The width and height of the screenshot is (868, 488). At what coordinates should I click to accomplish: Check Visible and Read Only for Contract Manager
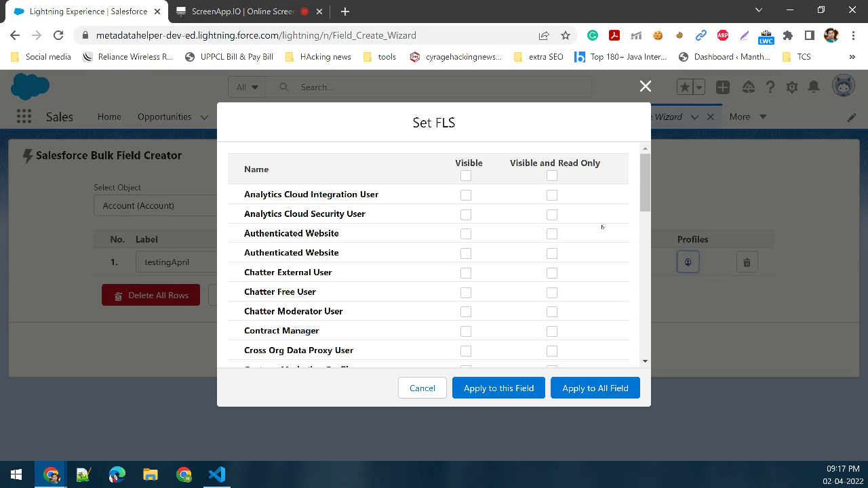click(551, 331)
